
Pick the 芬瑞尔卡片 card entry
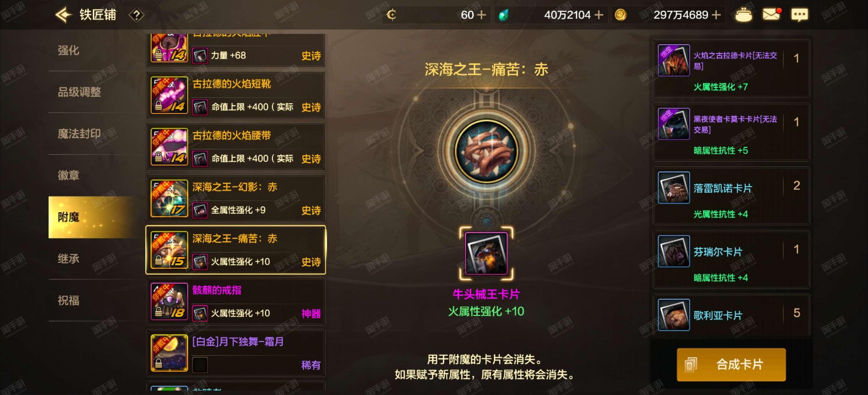pos(731,259)
